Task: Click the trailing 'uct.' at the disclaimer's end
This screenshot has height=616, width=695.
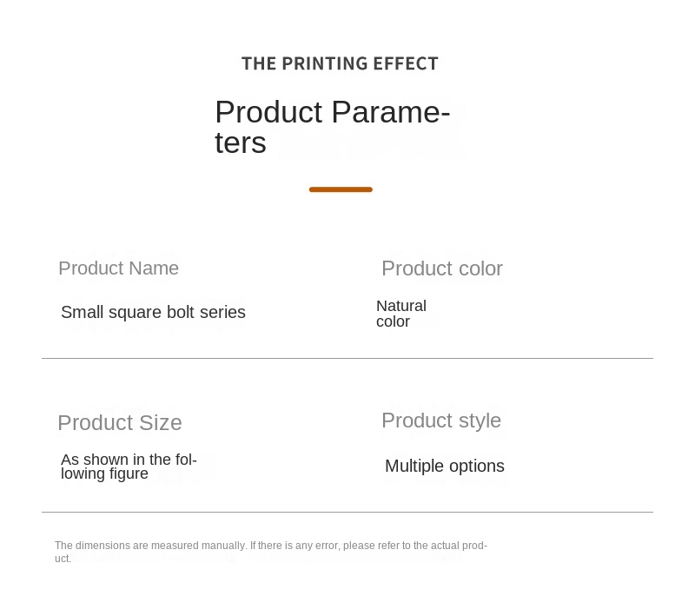Action: point(63,559)
